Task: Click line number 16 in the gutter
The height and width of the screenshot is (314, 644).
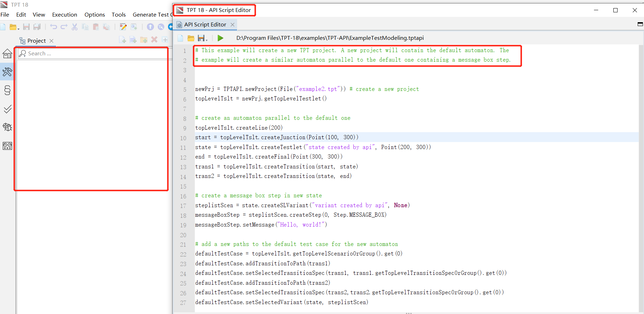Action: coord(183,196)
